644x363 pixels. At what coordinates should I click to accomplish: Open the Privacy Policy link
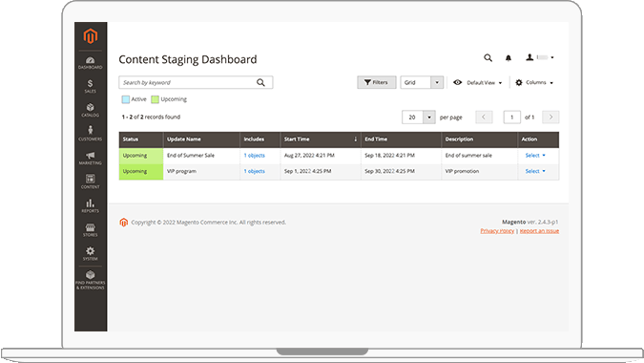497,231
